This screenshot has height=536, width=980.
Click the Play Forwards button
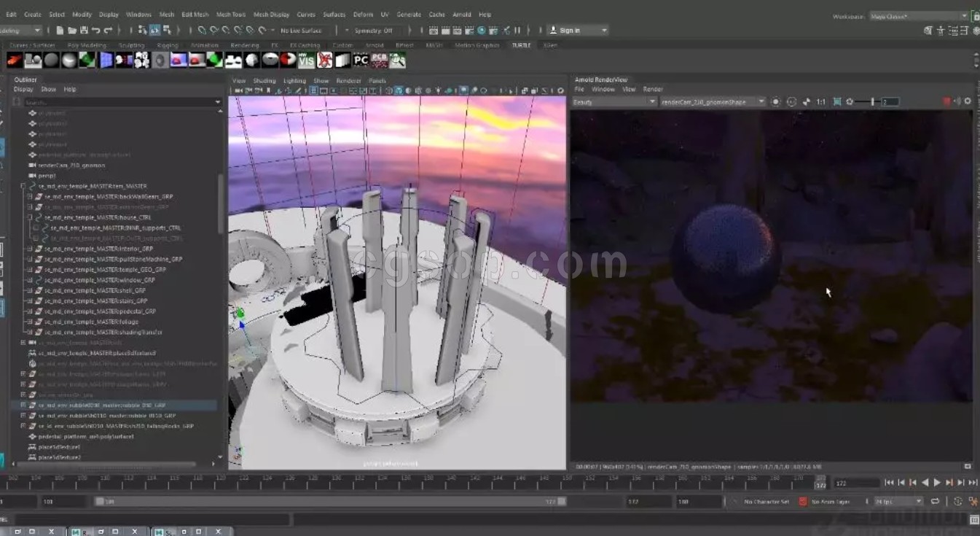937,482
